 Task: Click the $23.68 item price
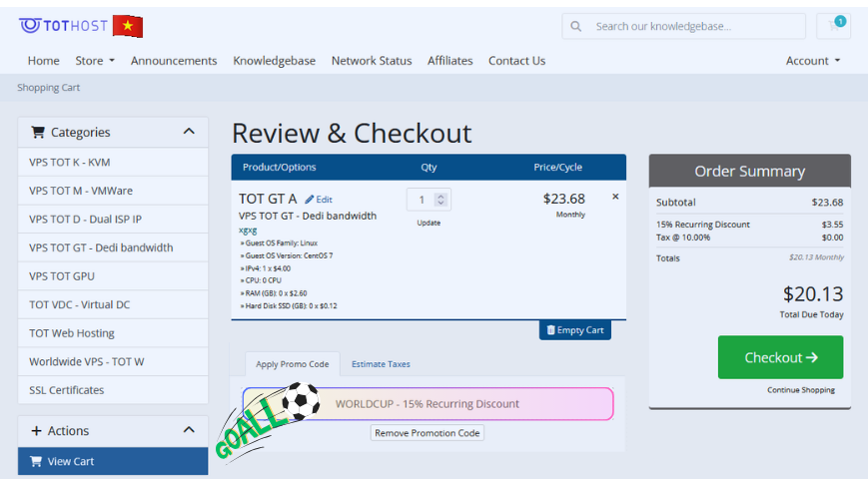(563, 199)
